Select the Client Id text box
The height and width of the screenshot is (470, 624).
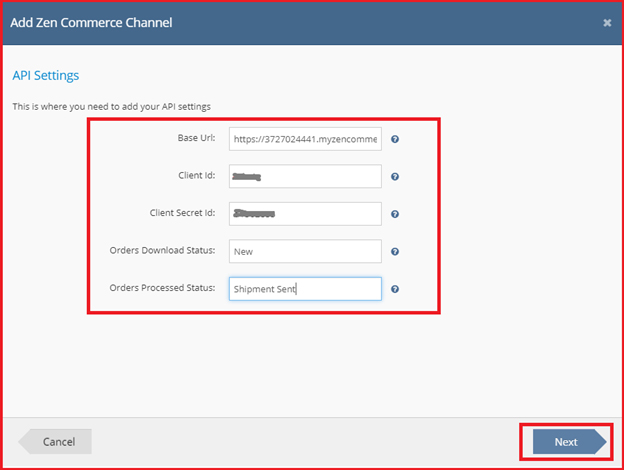tap(305, 176)
